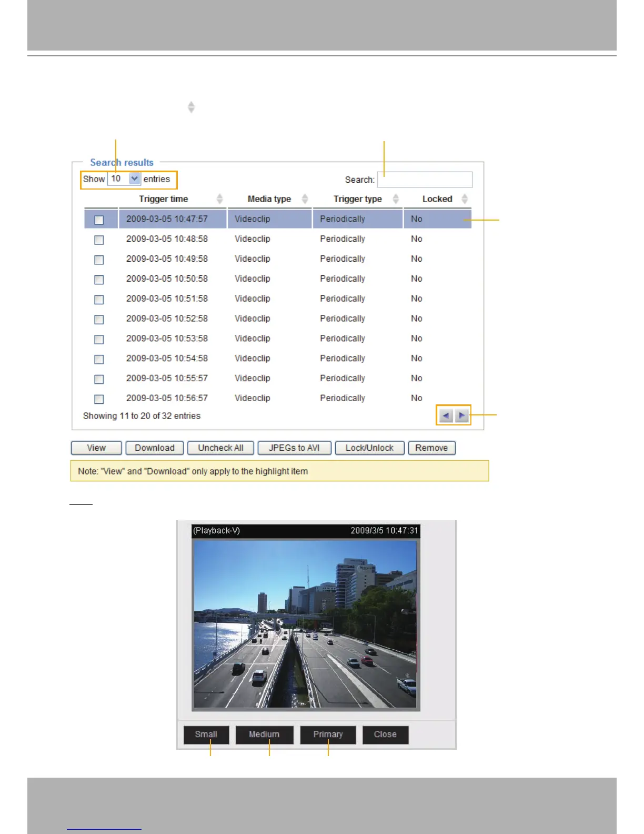Click the Lock/Unlock button
644x834 pixels.
(369, 448)
